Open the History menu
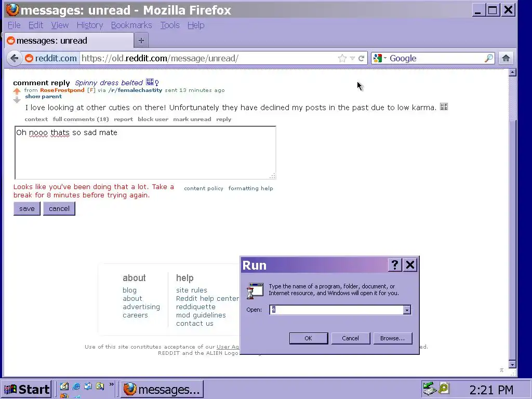Screen dimensions: 532x399 [x=89, y=25]
